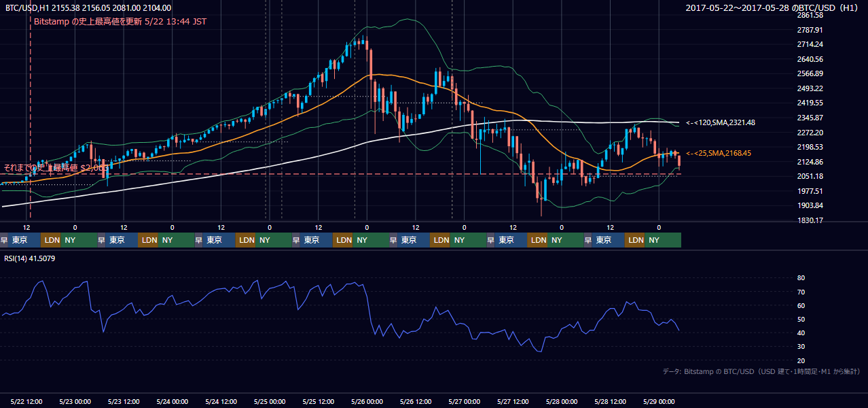Click the データ: Bitstamp source credit text
This screenshot has width=868, height=408.
click(x=761, y=371)
